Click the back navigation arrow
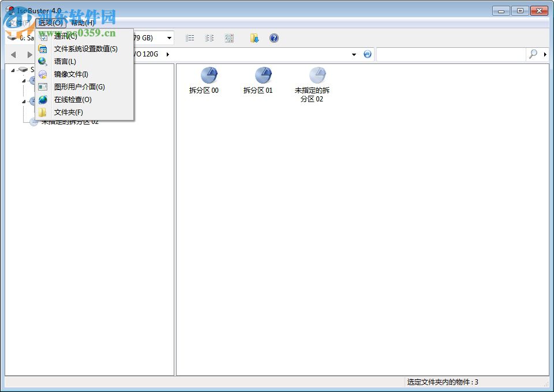 point(14,55)
